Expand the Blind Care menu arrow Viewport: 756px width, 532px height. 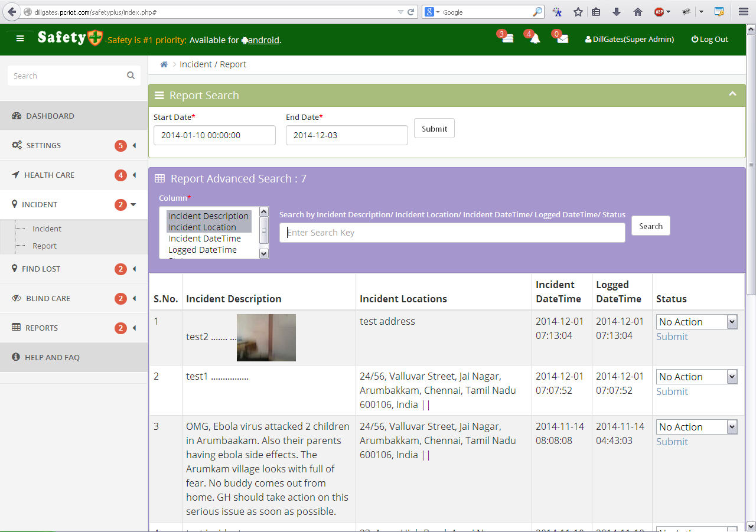134,298
